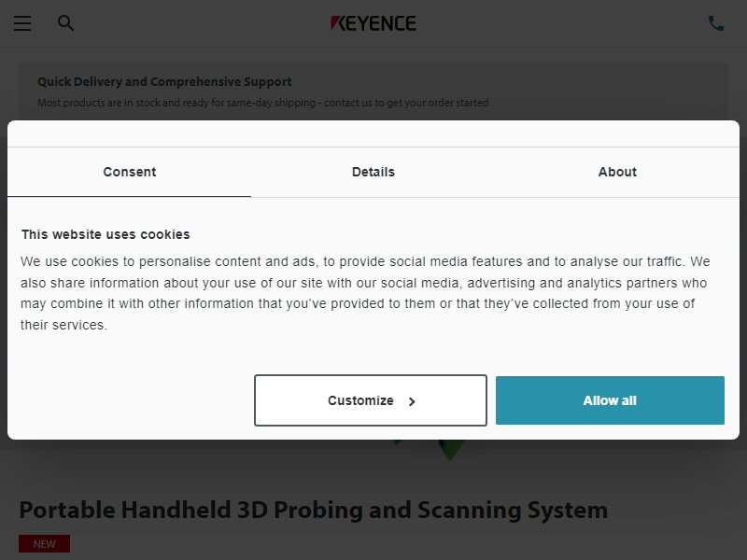Image resolution: width=747 pixels, height=560 pixels.
Task: Click the cookie description paragraph
Action: 365,293
